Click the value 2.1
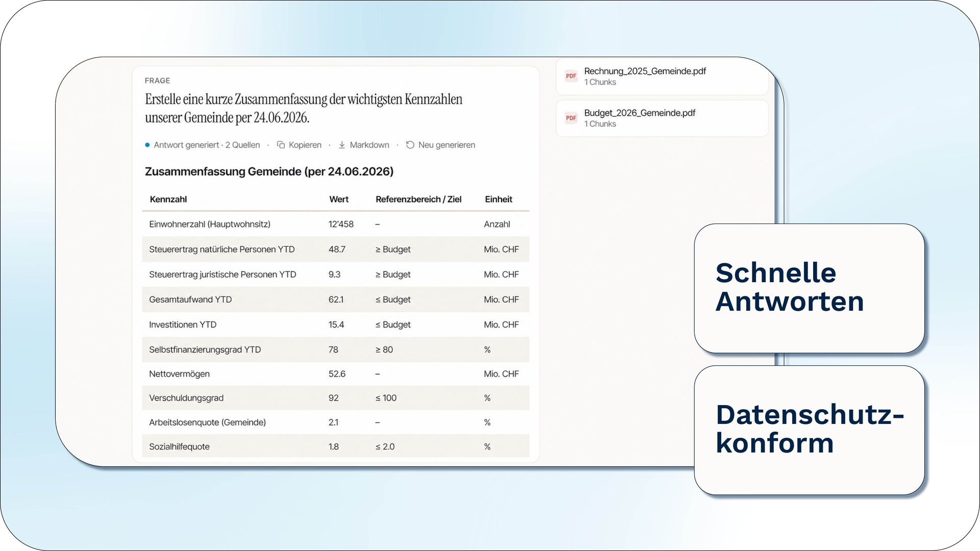Image resolution: width=980 pixels, height=551 pixels. click(333, 422)
